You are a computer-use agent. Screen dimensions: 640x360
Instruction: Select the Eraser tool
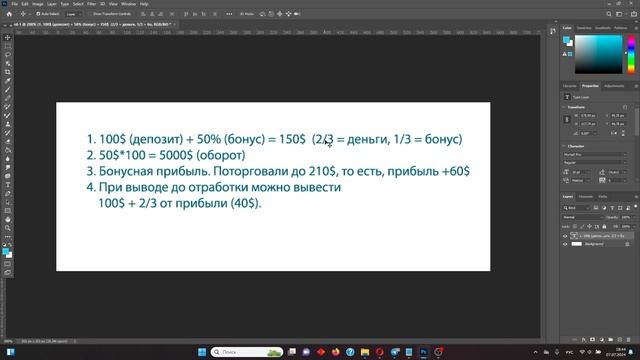pos(7,142)
